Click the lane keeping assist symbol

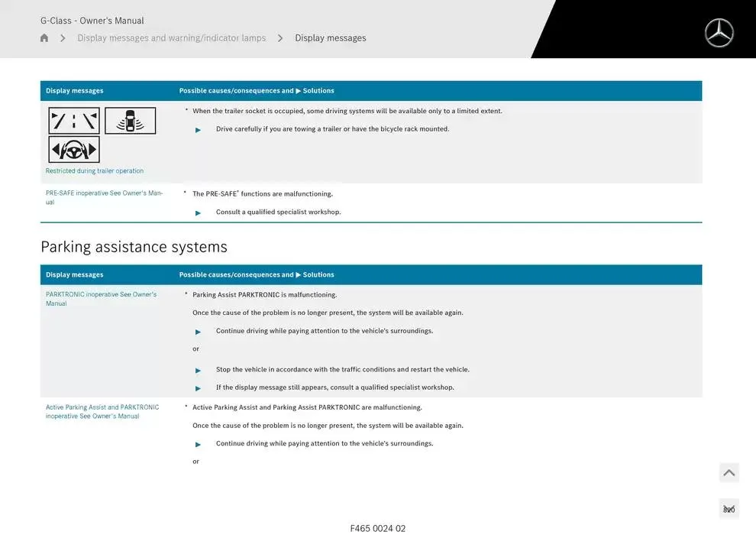[x=74, y=121]
